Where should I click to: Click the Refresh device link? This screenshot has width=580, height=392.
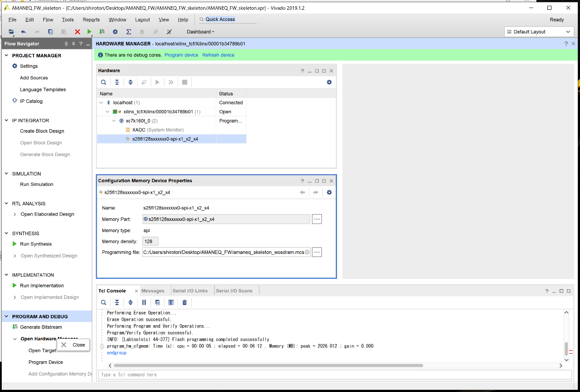pos(218,55)
